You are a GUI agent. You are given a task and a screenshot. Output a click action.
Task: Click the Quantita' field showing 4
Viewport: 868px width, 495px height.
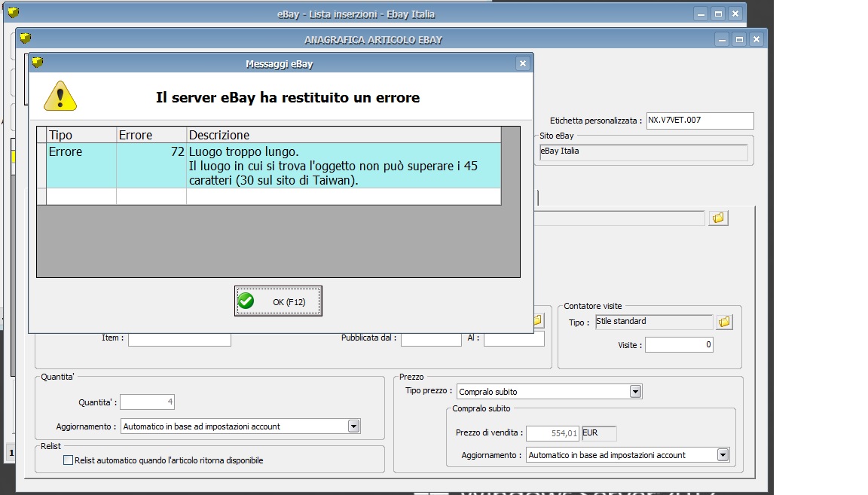147,402
